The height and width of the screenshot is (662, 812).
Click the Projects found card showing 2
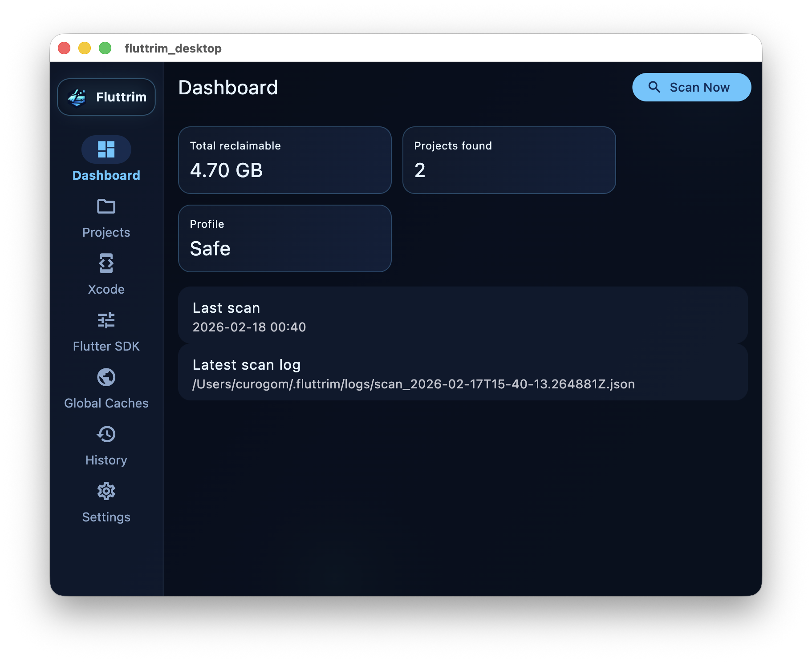click(510, 160)
